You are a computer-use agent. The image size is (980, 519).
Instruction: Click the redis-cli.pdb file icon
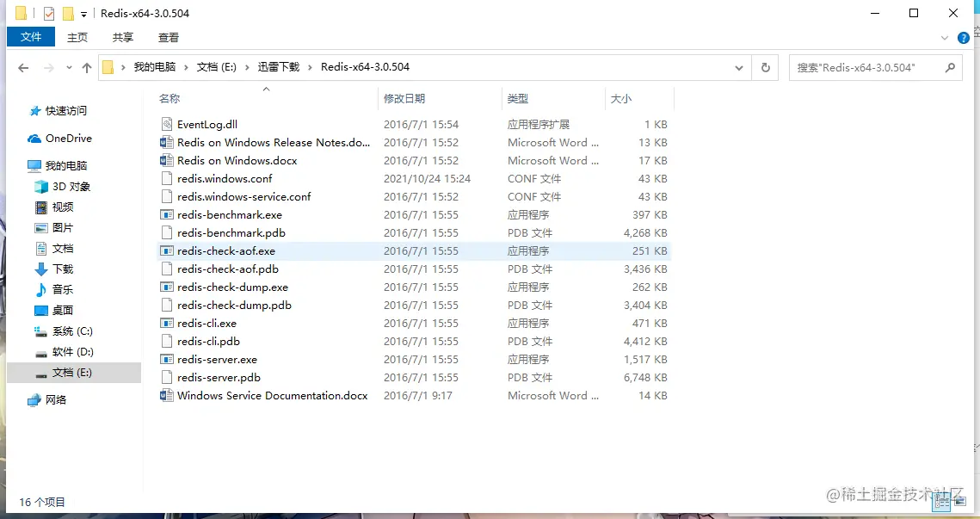(166, 342)
